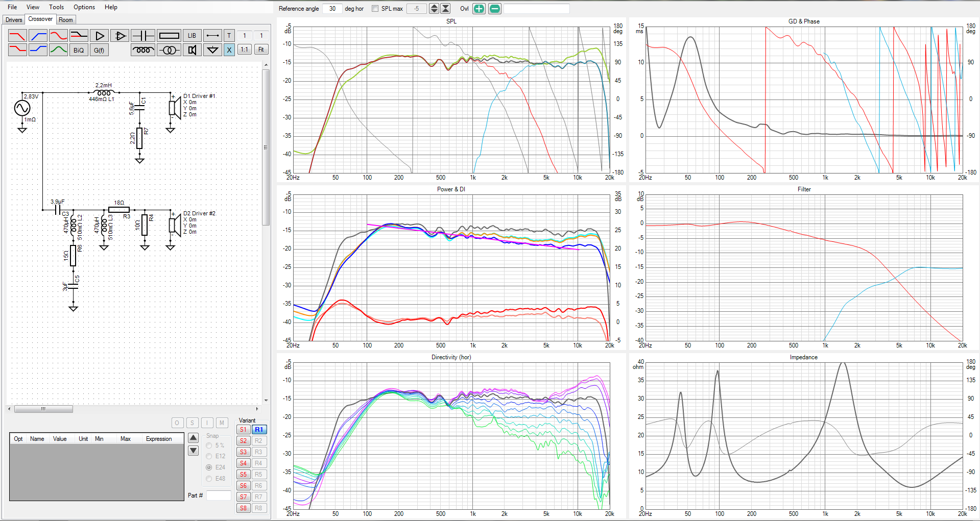Select variant R1
This screenshot has height=521, width=980.
pos(259,430)
